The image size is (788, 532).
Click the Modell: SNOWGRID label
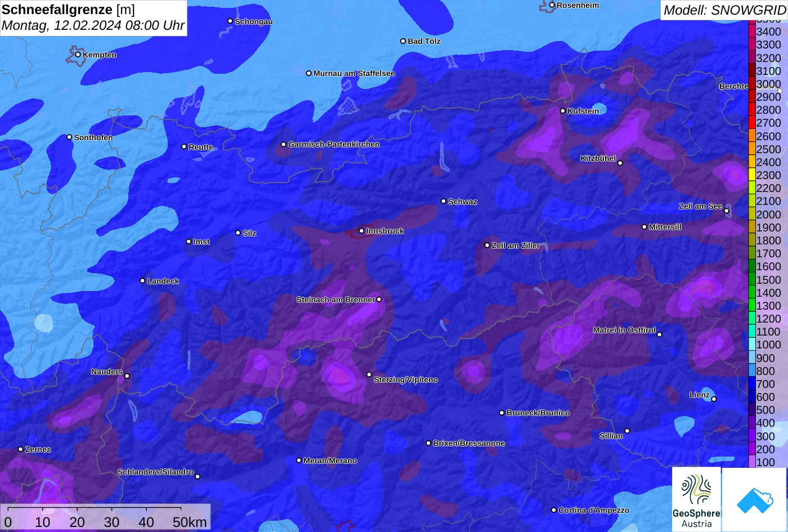coord(724,10)
